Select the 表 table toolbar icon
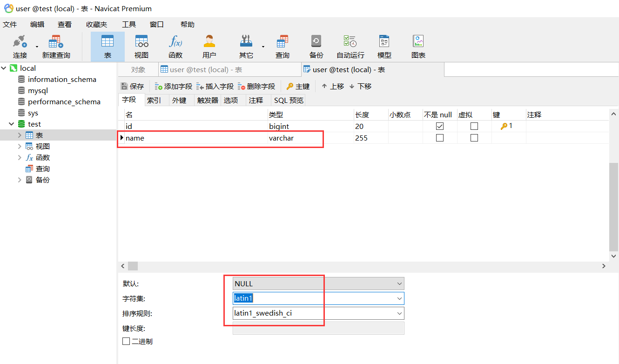 click(108, 47)
